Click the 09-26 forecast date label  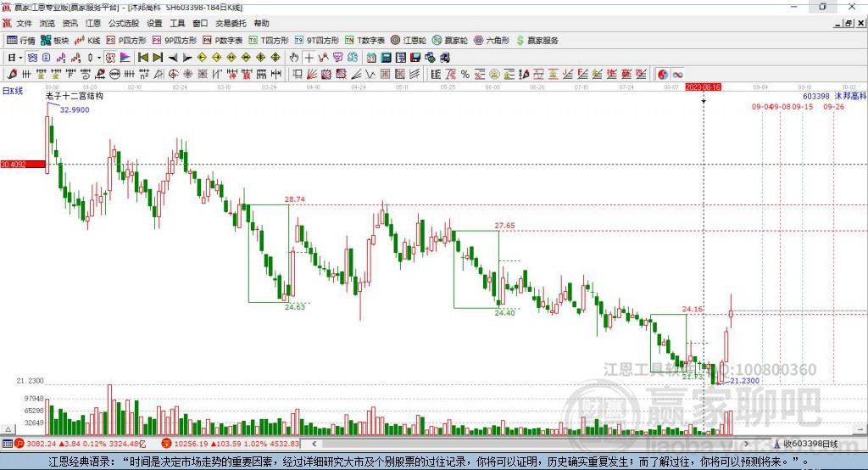[834, 106]
